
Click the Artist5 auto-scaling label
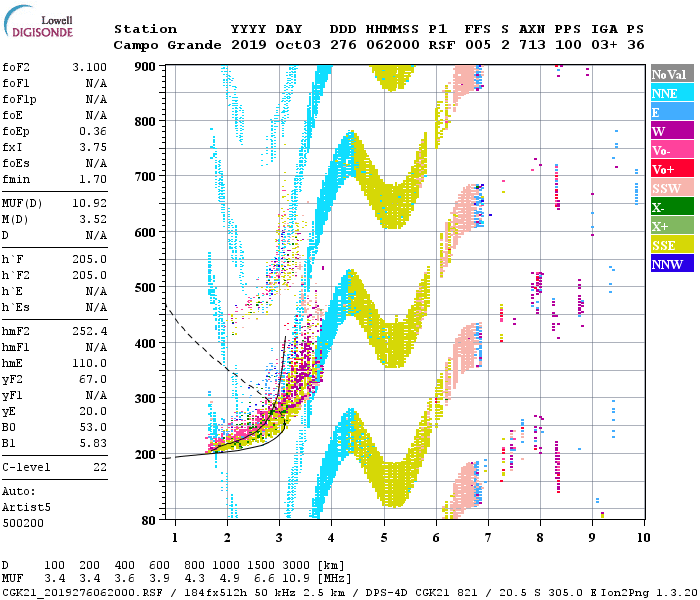point(26,508)
